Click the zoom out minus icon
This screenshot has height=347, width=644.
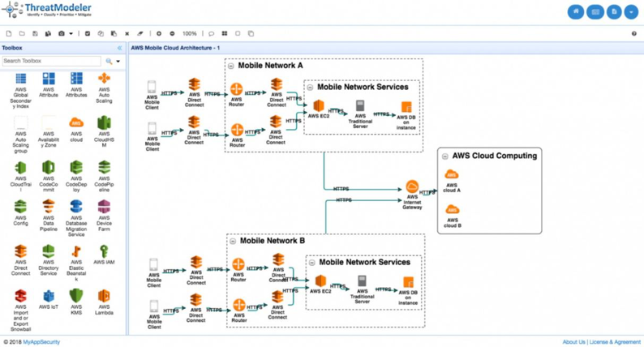pyautogui.click(x=172, y=34)
